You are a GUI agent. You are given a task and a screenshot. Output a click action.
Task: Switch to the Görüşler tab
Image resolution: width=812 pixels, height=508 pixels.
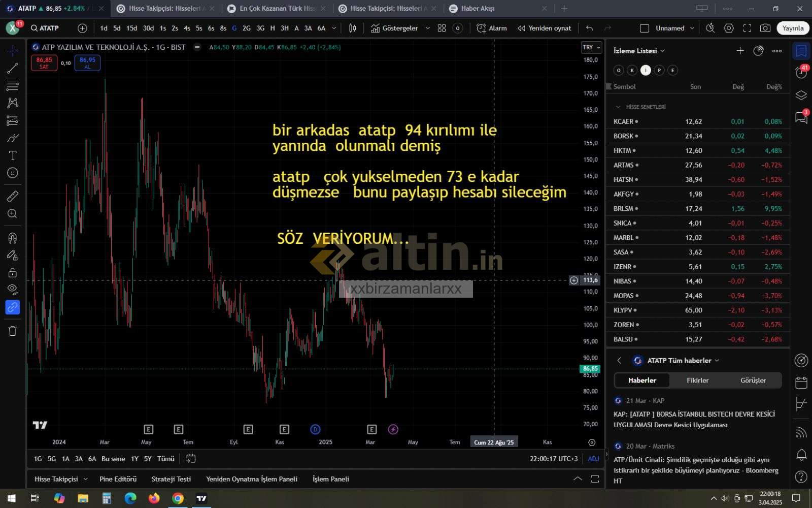click(x=753, y=380)
